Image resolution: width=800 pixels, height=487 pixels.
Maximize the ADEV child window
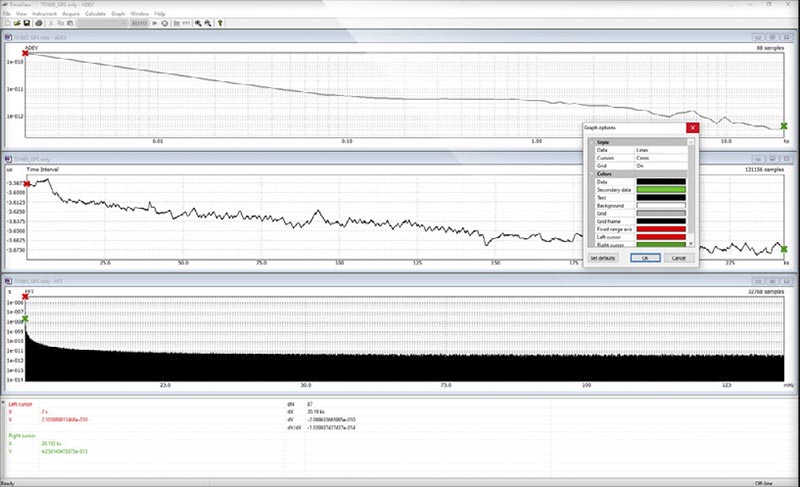coord(772,37)
